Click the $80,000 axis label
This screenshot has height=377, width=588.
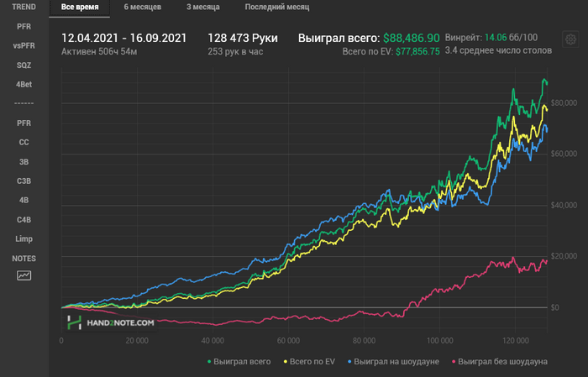click(564, 103)
